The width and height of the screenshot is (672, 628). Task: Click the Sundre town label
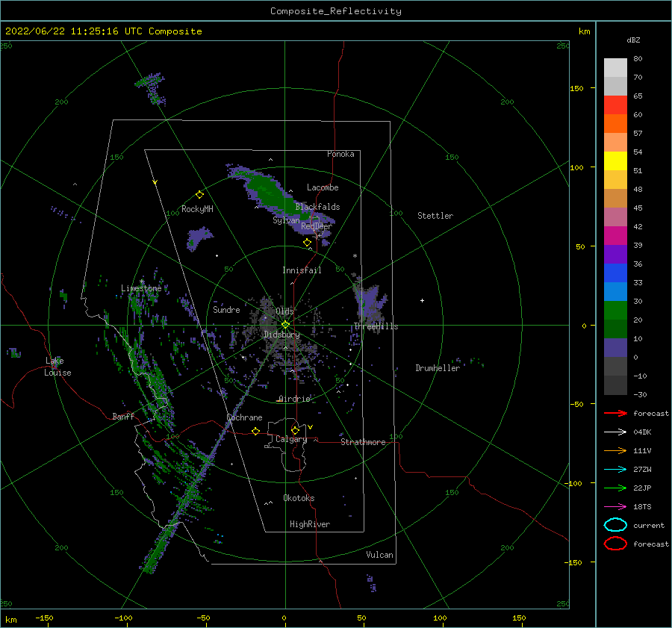[226, 309]
